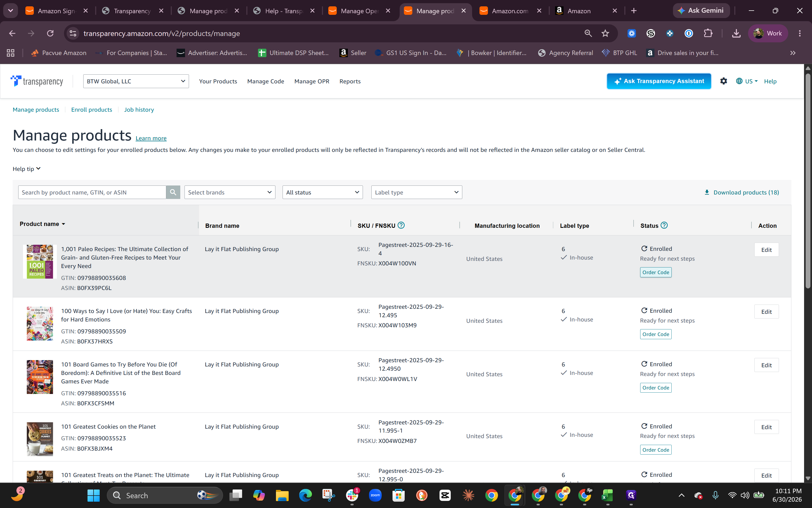The height and width of the screenshot is (508, 812).
Task: Order Code for 101 Board Games product
Action: point(656,387)
